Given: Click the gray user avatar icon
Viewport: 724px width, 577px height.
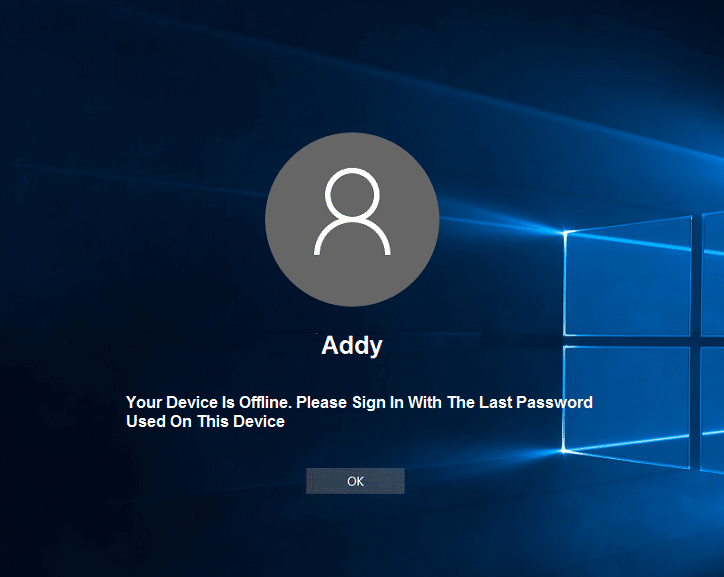Looking at the screenshot, I should point(352,217).
